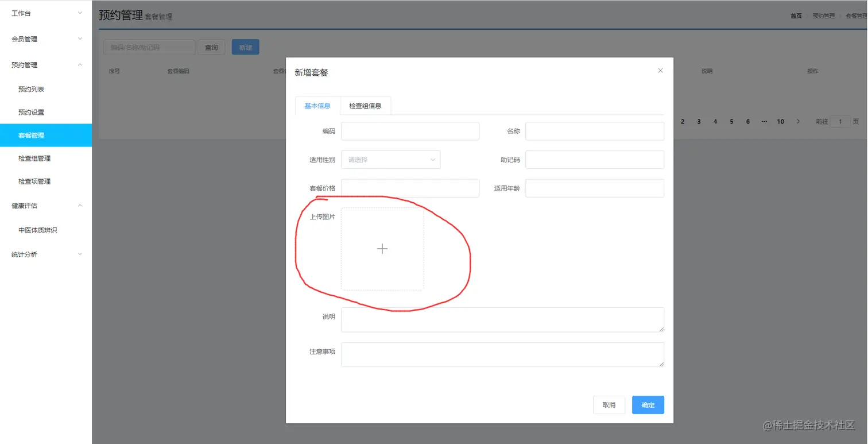This screenshot has width=868, height=444.
Task: Go to page 5 in pagination
Action: pos(731,121)
